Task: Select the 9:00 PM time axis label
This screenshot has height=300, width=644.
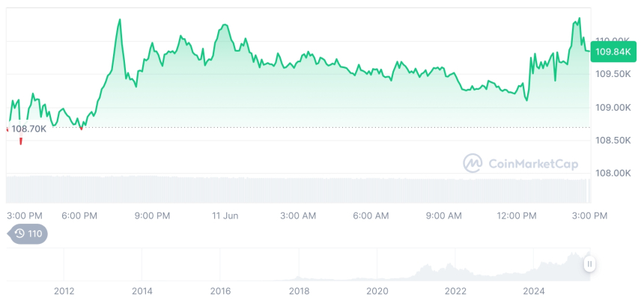Action: click(152, 215)
